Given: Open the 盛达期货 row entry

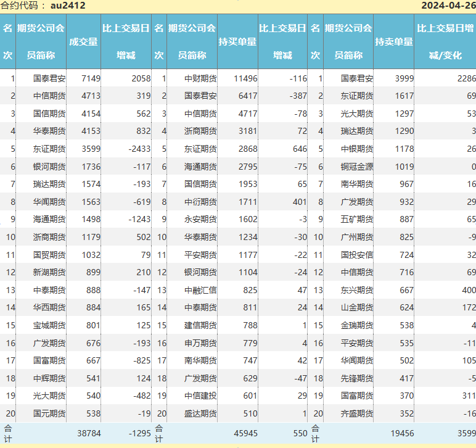Looking at the screenshot, I should pyautogui.click(x=200, y=413).
